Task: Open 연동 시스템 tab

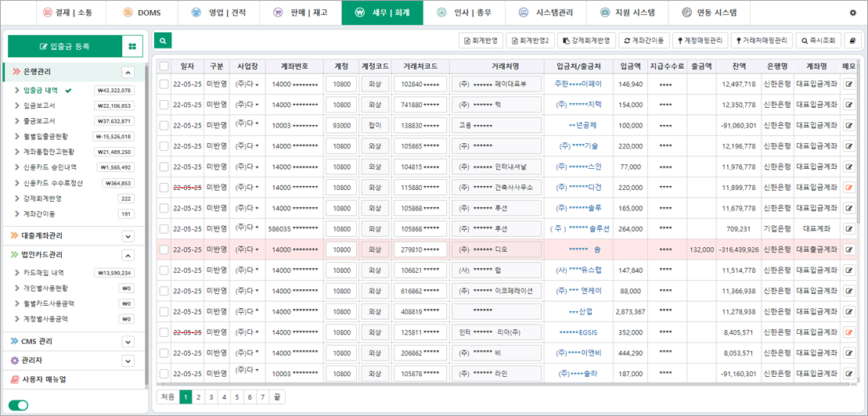Action: (710, 13)
